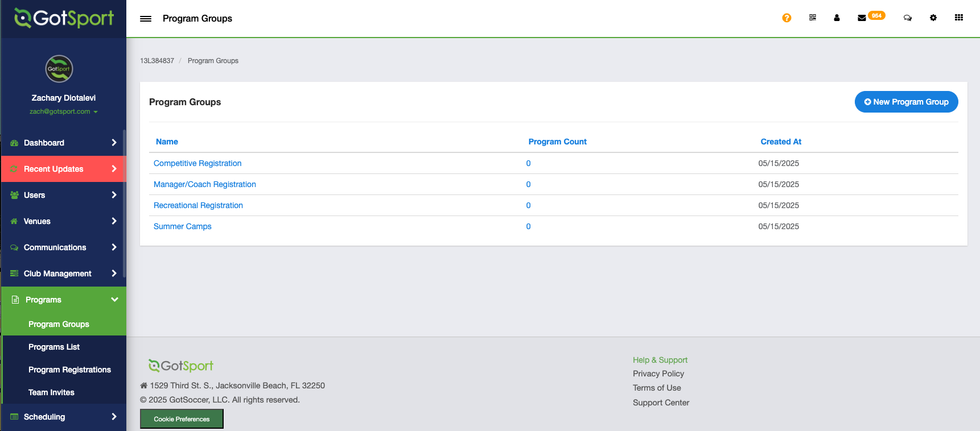Click the Users group icon in sidebar

[x=14, y=195]
